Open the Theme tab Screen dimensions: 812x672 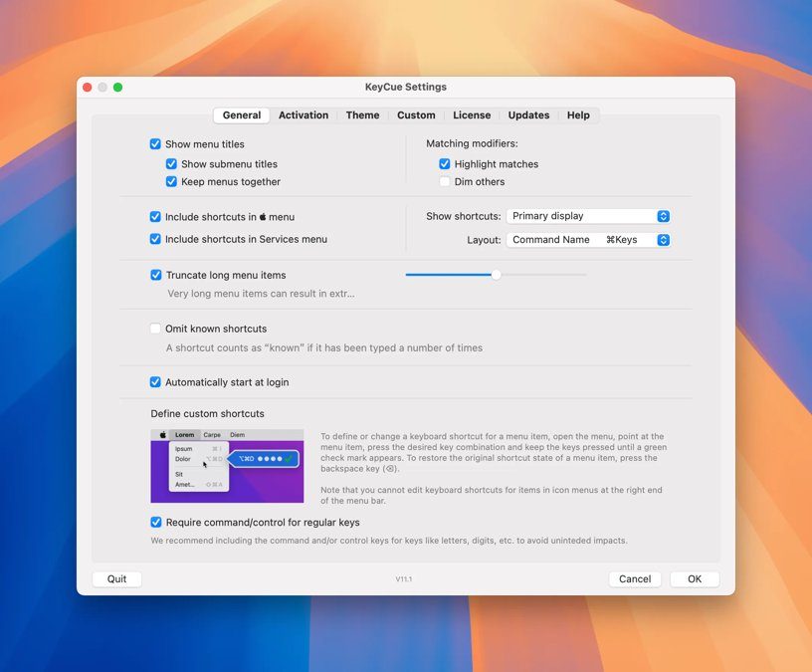point(362,115)
